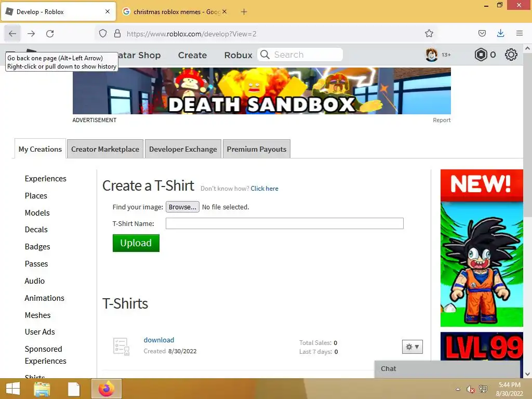The width and height of the screenshot is (532, 399).
Task: Click the NEW! Goku sidebar ad
Action: [482, 248]
